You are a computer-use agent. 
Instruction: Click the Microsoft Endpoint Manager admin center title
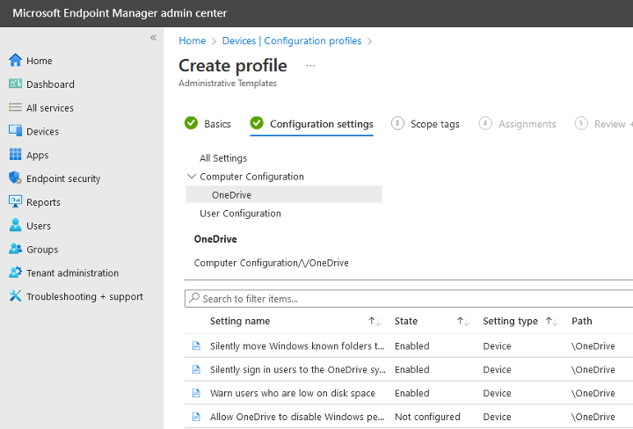119,13
